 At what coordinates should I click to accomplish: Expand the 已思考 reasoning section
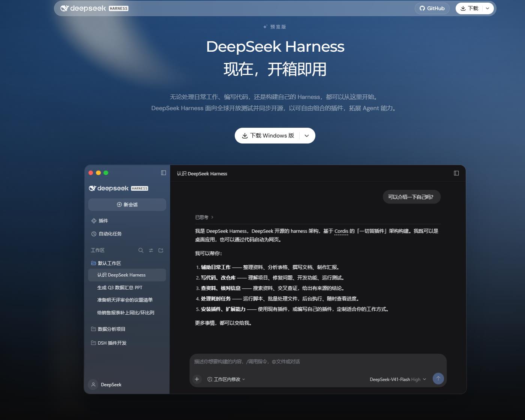(204, 217)
